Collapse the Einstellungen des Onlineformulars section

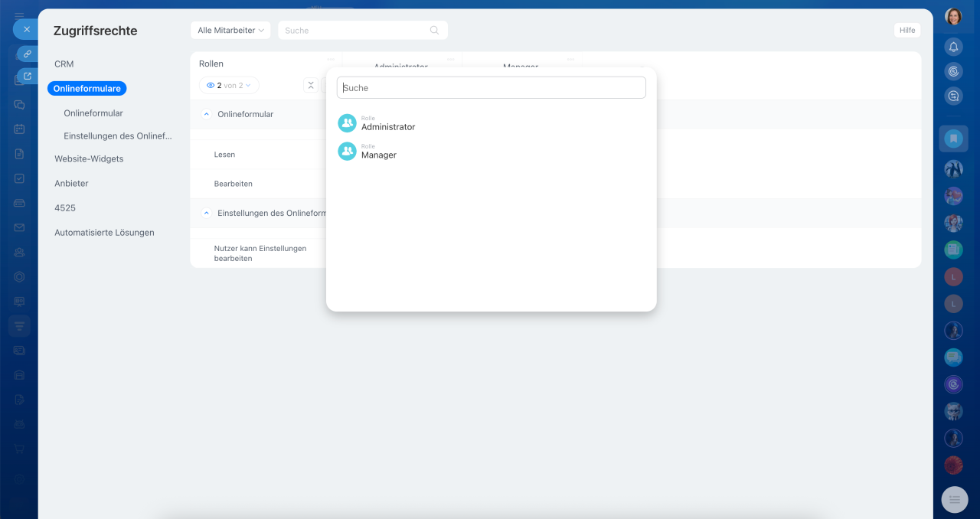206,214
